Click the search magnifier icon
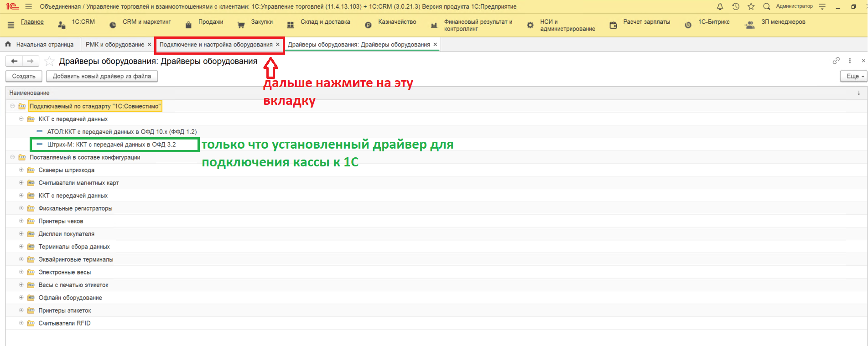This screenshot has height=346, width=868. click(767, 6)
